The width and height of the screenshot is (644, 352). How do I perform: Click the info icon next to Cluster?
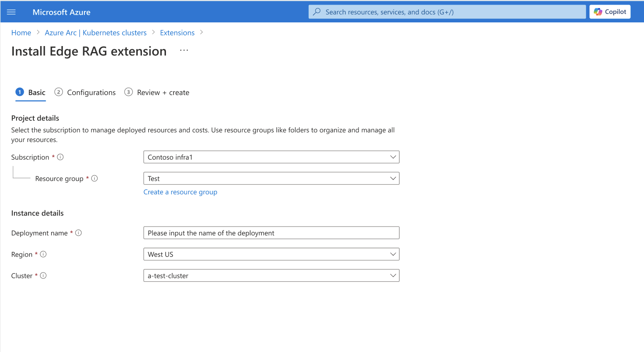(x=43, y=275)
